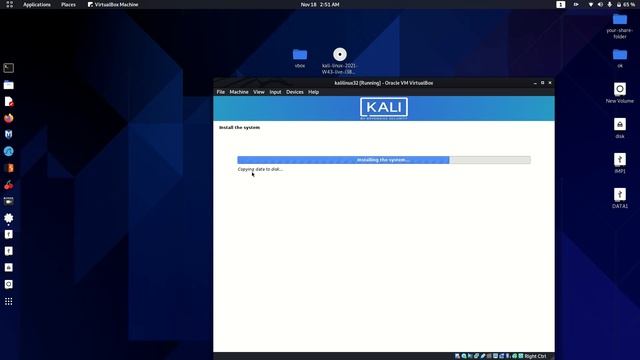The image size is (640, 360).
Task: Click the VirtualBox display status icon
Action: tap(495, 356)
